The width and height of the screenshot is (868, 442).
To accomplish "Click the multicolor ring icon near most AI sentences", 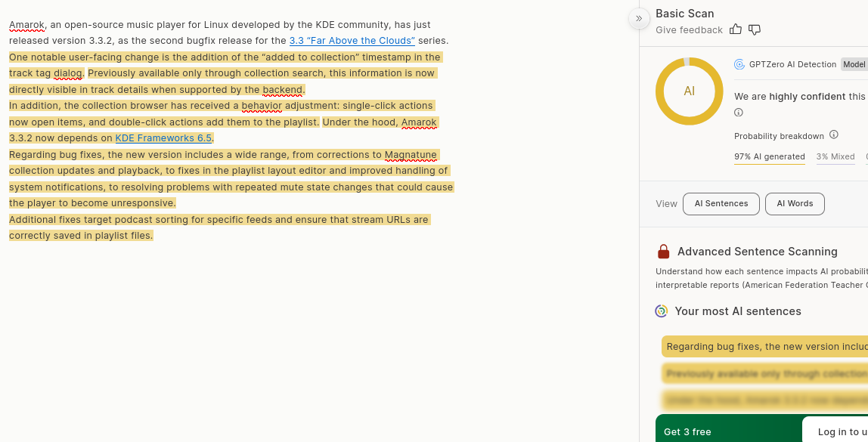I will [662, 311].
